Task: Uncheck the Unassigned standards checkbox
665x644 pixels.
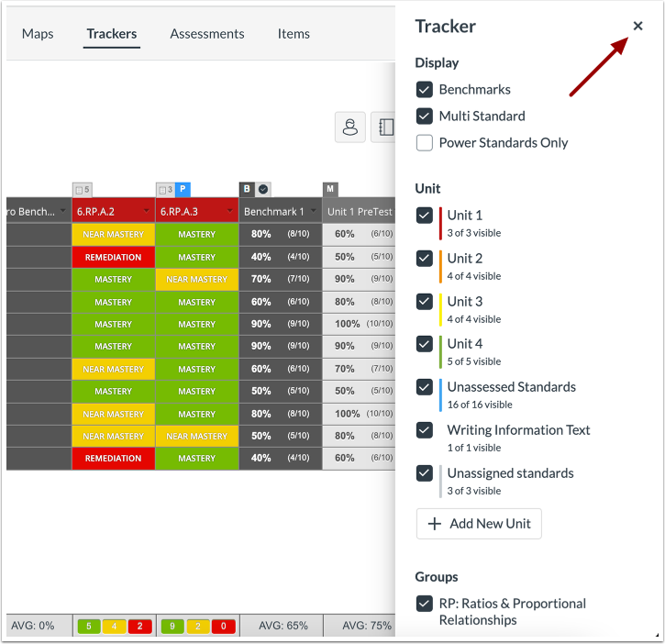Action: pyautogui.click(x=424, y=473)
